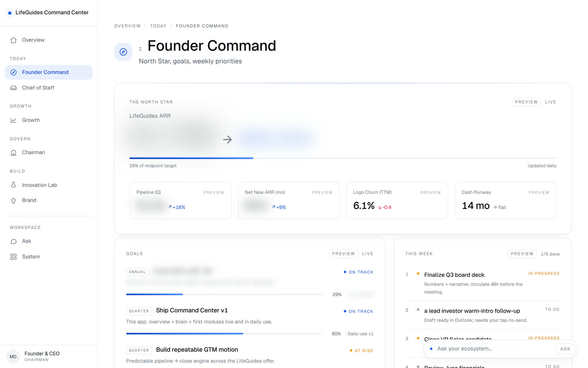Click the Growth chart icon
Screen dimensions: 588x368
14,120
